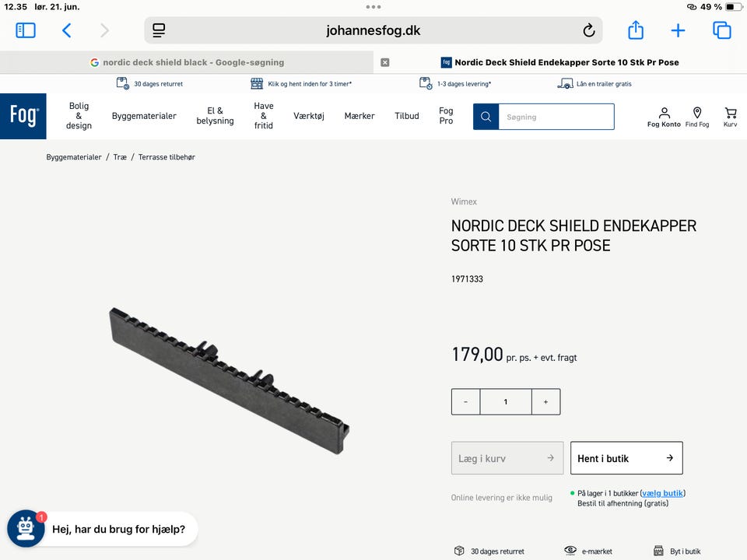Toggle the Safari sidebar

26,30
